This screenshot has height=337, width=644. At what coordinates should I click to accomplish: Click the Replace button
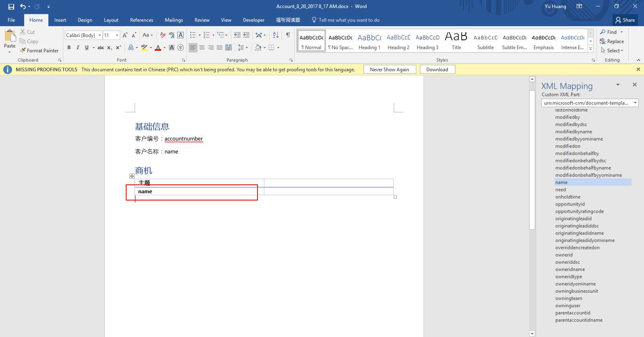pyautogui.click(x=611, y=41)
